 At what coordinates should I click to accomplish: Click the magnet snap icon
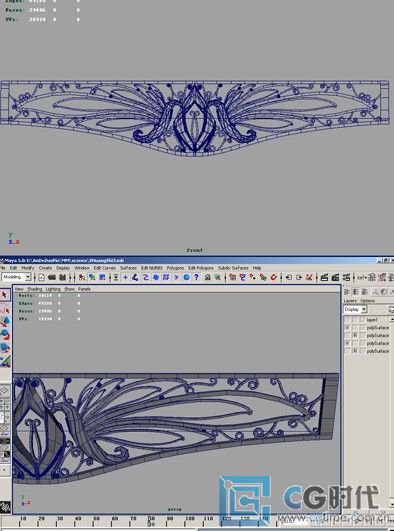click(274, 277)
